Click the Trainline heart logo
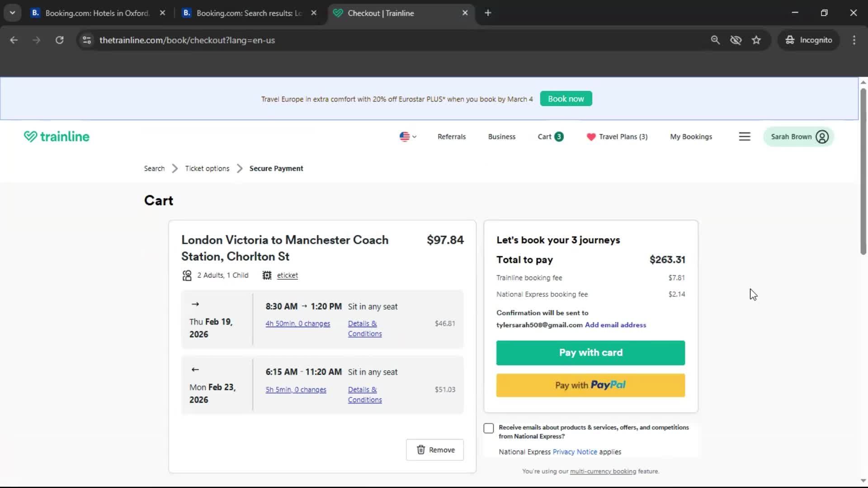The image size is (868, 488). (x=30, y=136)
